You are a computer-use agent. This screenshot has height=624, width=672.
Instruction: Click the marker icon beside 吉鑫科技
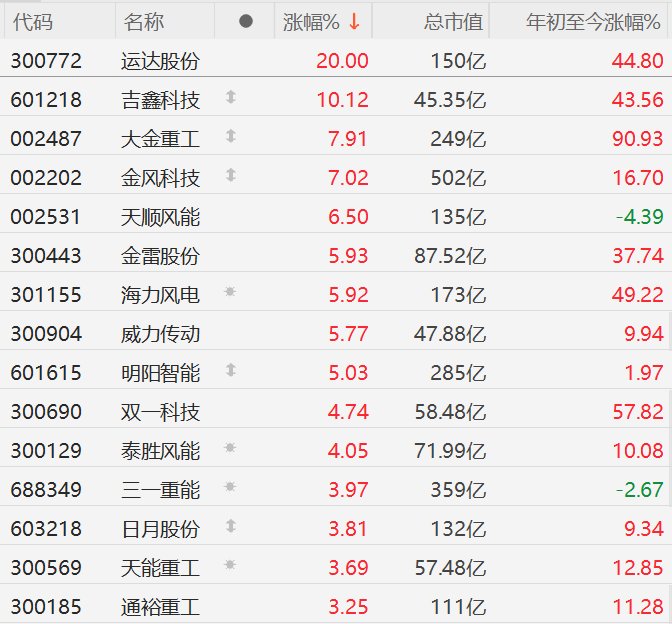[x=231, y=97]
